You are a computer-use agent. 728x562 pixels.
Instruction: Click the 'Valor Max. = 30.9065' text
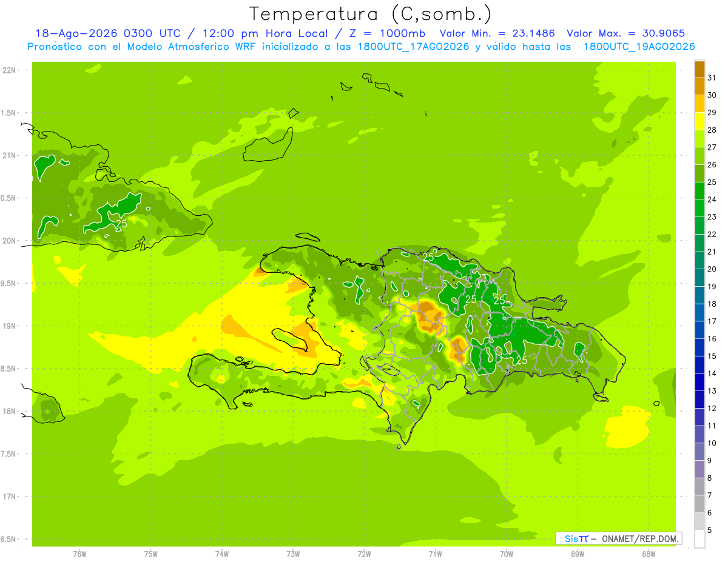(625, 34)
